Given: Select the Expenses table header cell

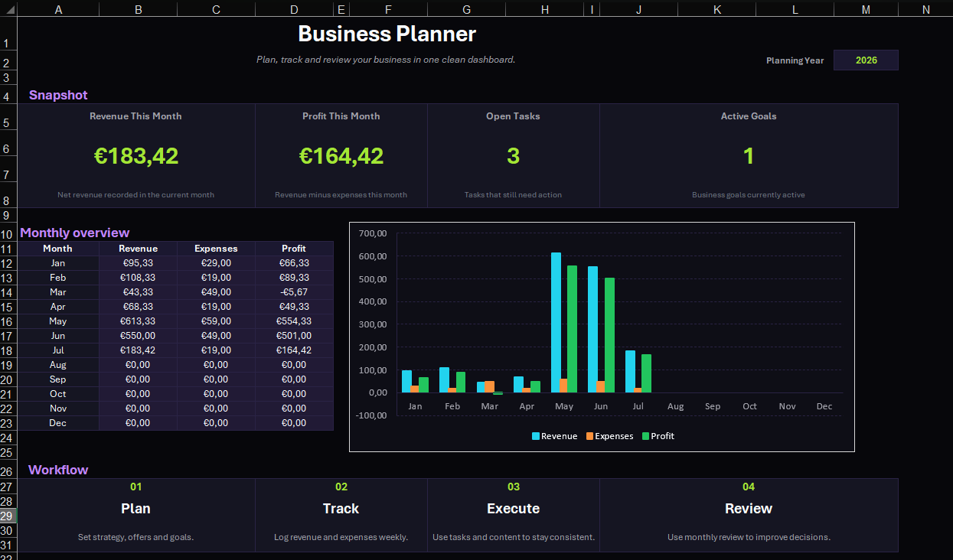Looking at the screenshot, I should point(216,249).
